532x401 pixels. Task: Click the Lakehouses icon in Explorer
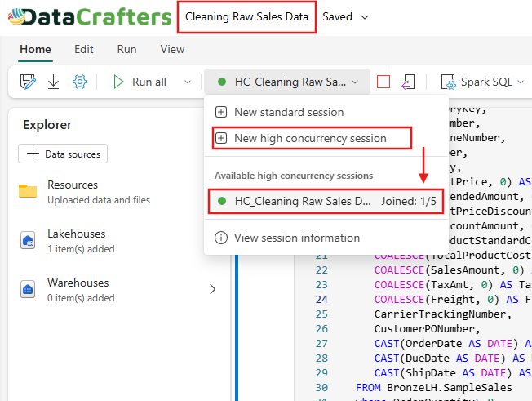28,240
